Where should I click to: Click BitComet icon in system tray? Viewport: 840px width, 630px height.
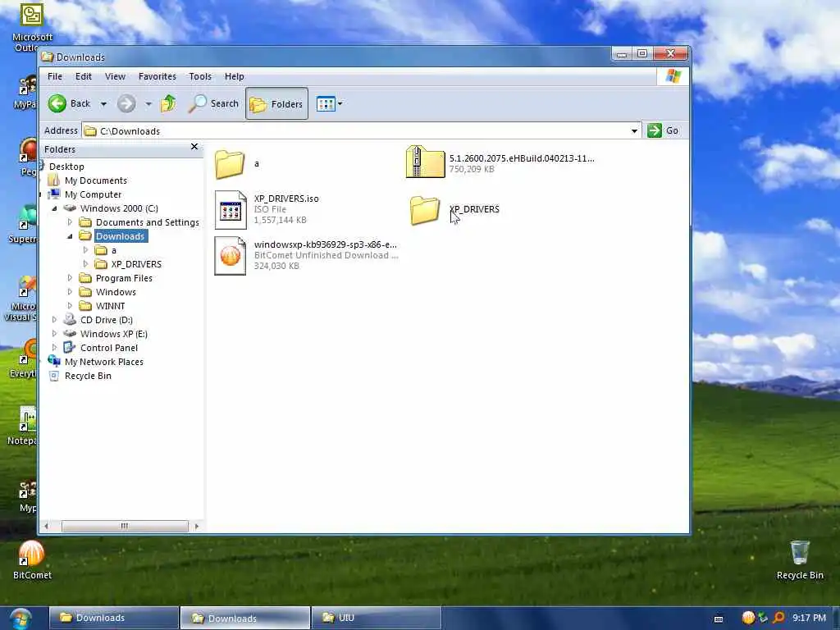748,618
